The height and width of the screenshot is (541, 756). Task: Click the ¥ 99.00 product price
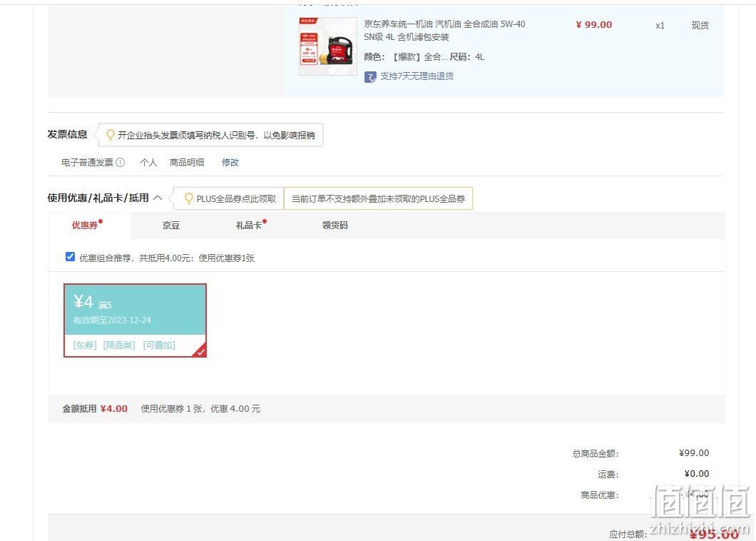click(x=593, y=24)
